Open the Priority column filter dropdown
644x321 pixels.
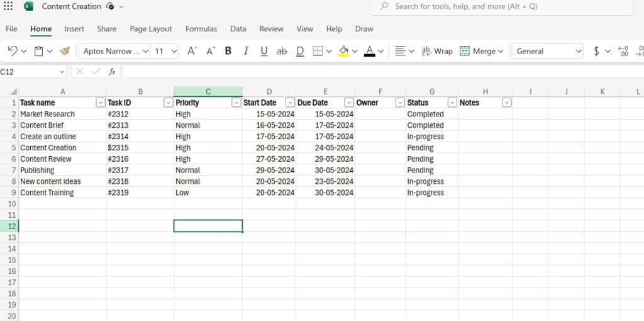[236, 103]
